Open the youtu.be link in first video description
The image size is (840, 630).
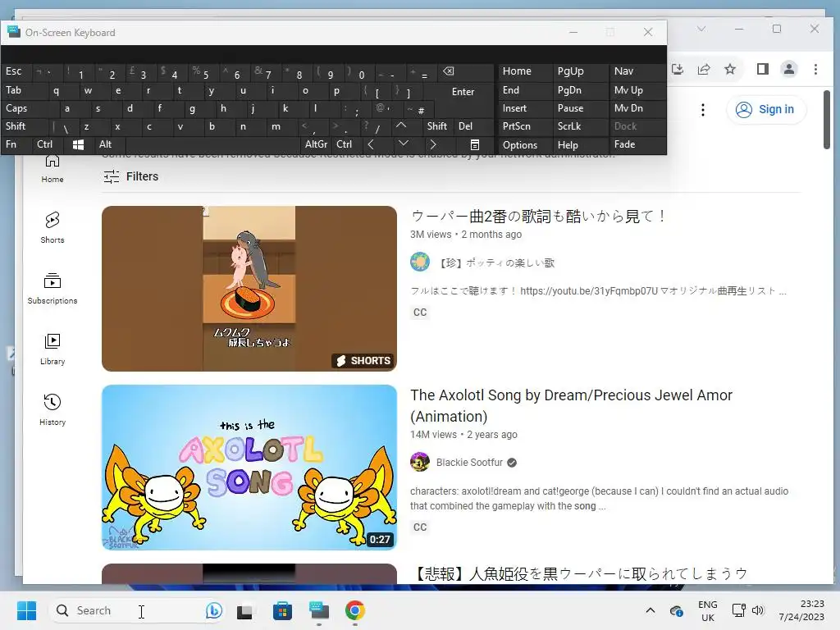point(589,291)
